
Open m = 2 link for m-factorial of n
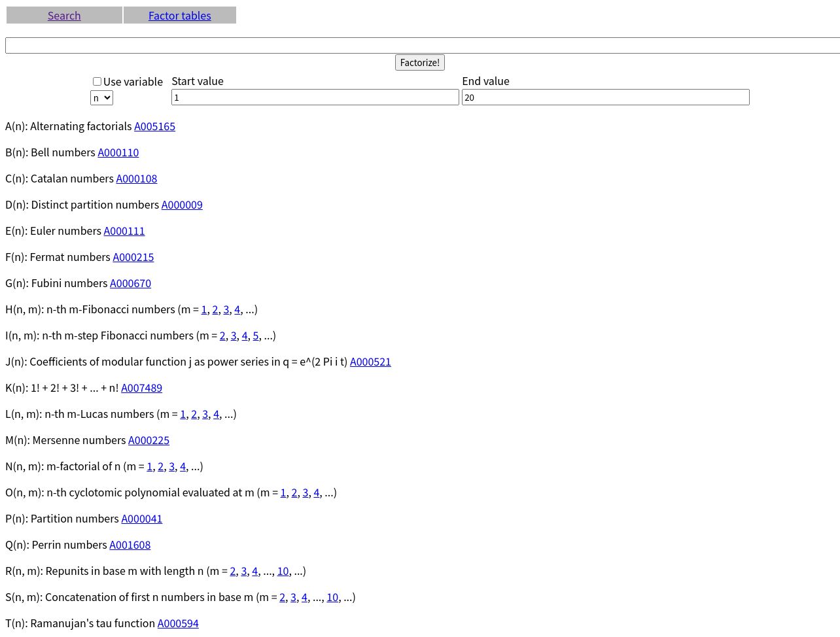pos(160,466)
